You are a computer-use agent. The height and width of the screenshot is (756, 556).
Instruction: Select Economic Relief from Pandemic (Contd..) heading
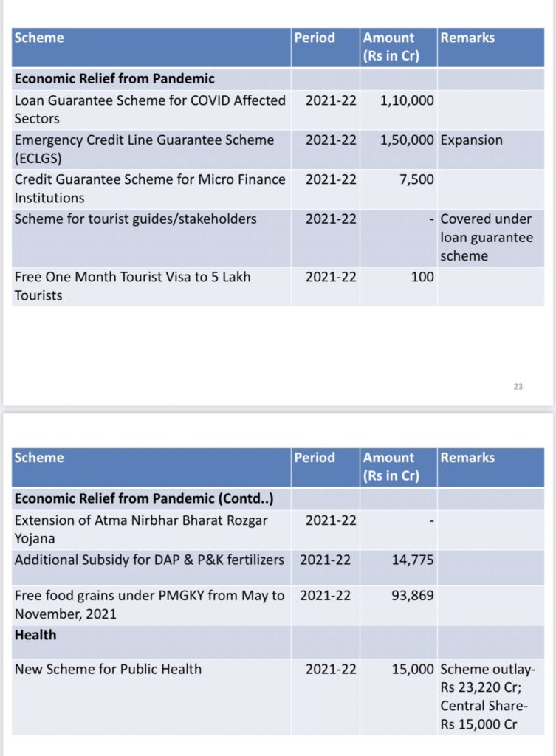pyautogui.click(x=144, y=498)
